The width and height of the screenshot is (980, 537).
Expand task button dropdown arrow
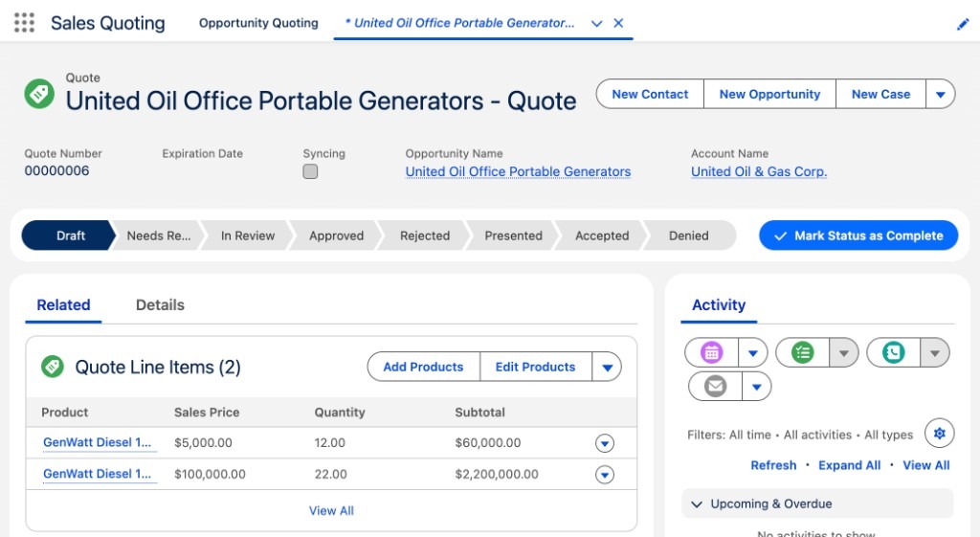click(x=844, y=353)
